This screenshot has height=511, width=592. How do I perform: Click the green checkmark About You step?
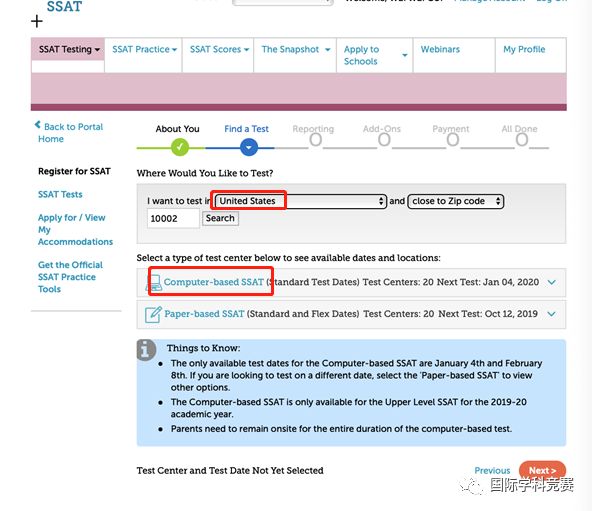180,147
